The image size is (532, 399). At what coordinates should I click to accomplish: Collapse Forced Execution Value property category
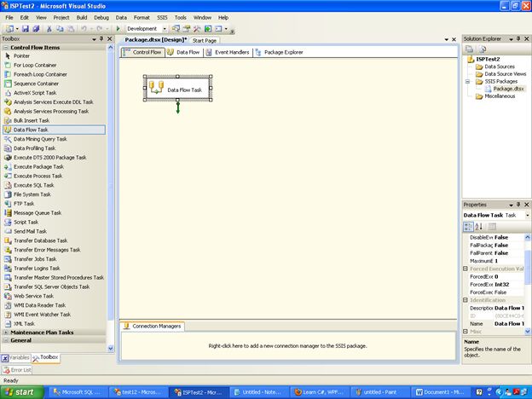tap(465, 269)
